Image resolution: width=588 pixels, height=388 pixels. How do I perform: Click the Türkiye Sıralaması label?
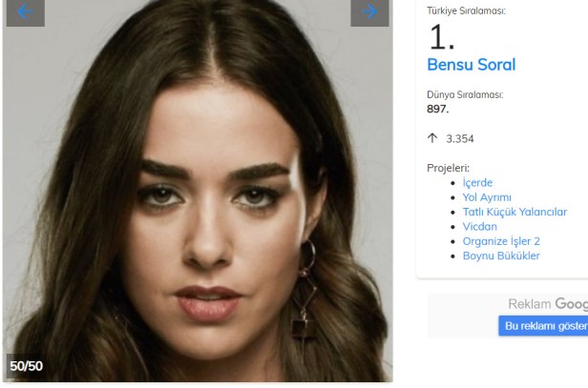point(466,10)
